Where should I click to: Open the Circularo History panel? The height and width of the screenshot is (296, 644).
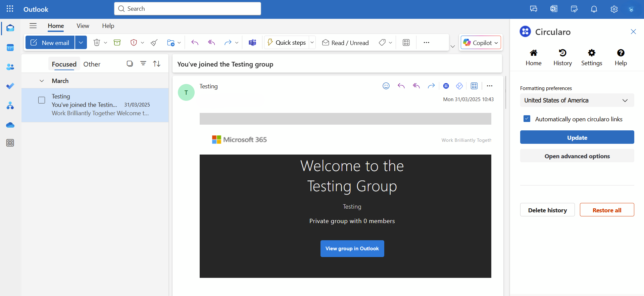(562, 57)
